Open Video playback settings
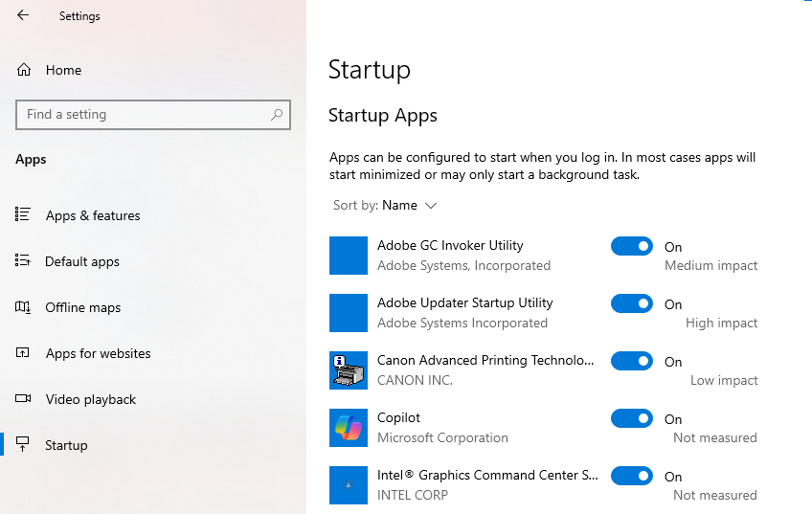The height and width of the screenshot is (514, 812). tap(91, 399)
